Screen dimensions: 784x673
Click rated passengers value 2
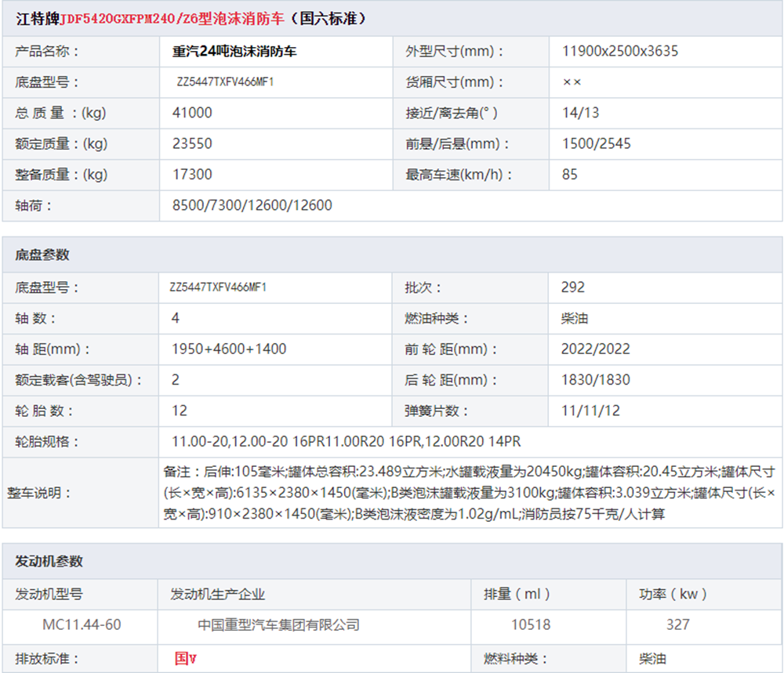pyautogui.click(x=175, y=380)
